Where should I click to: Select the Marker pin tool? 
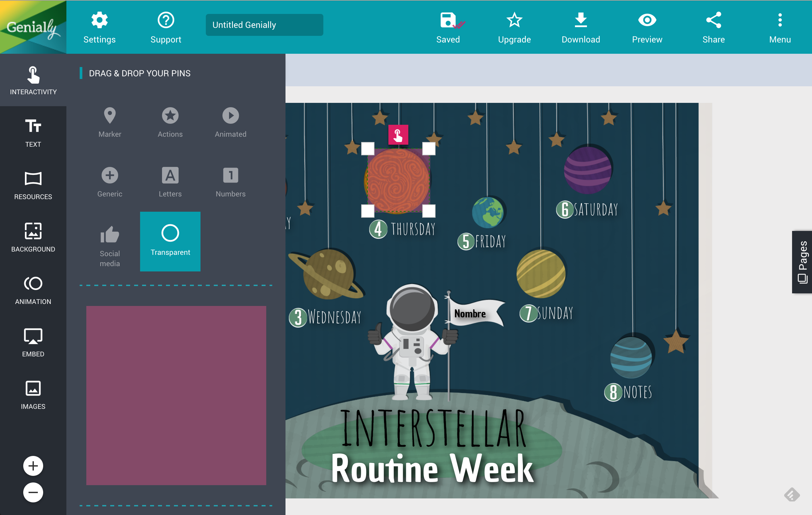(110, 121)
